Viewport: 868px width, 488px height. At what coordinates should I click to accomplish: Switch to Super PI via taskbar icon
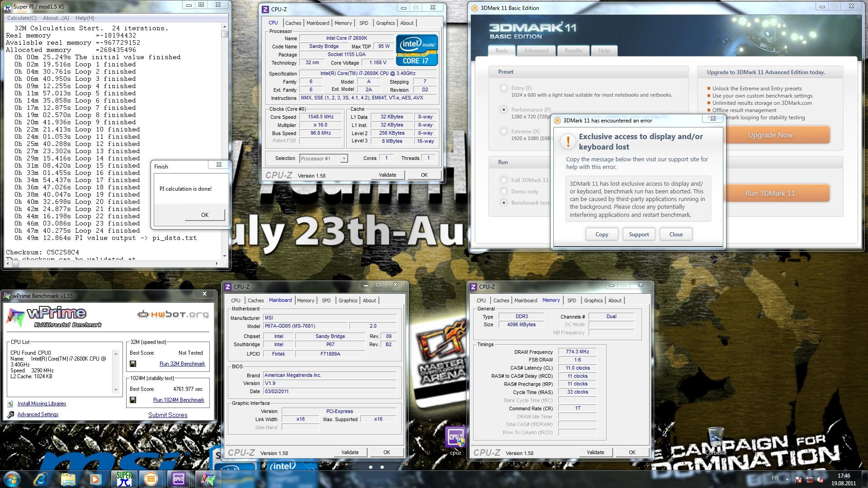[124, 479]
